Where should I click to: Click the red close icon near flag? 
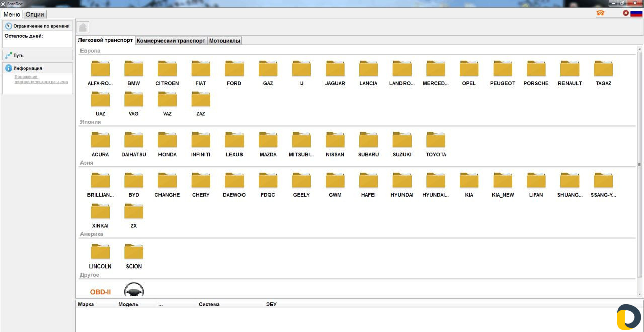(x=626, y=13)
